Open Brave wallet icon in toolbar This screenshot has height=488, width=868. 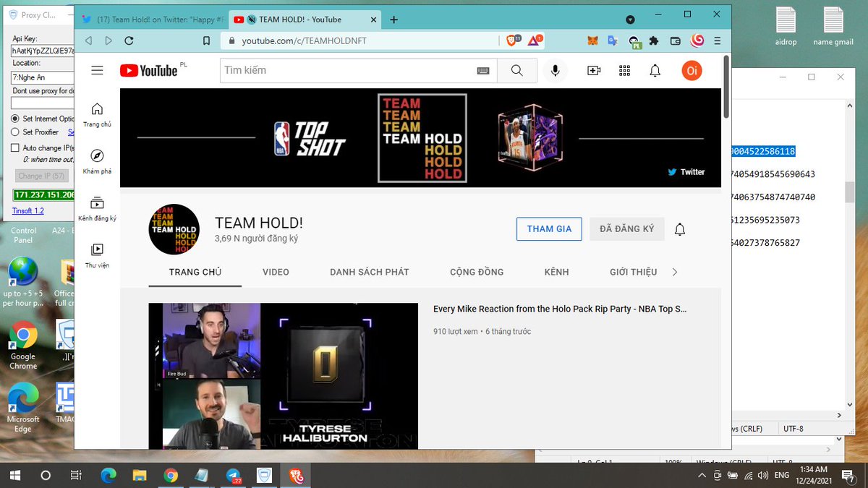click(x=676, y=41)
